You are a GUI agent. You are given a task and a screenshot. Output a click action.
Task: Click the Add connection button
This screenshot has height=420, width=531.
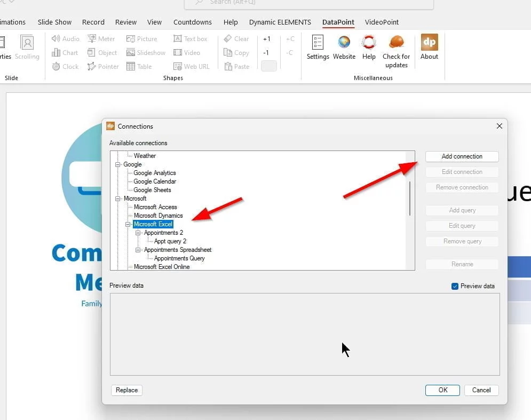tap(461, 156)
